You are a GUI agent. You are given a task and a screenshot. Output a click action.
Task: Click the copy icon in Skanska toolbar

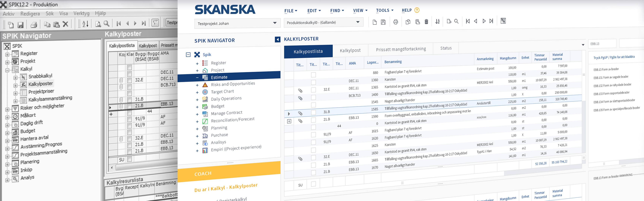point(408,22)
